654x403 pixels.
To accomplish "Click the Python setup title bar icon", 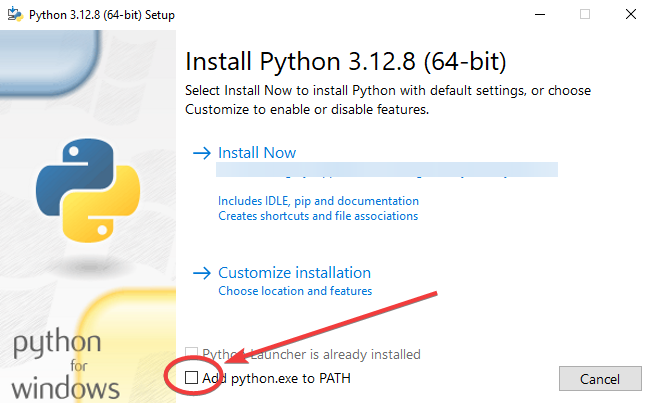I will pyautogui.click(x=15, y=14).
